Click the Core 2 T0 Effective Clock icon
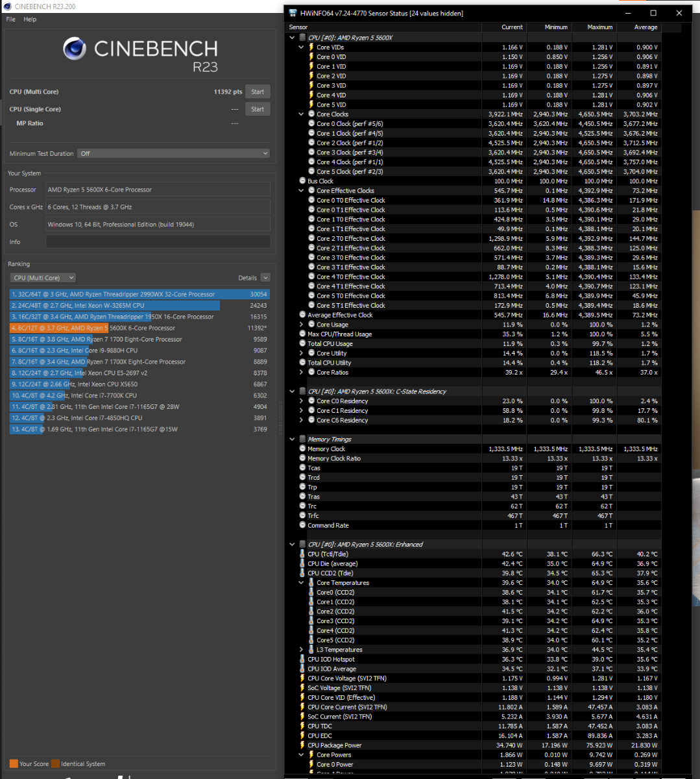This screenshot has height=779, width=700. click(311, 238)
